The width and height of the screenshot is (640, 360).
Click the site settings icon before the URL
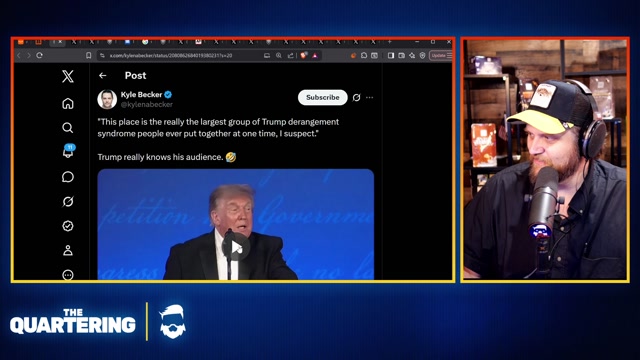102,56
